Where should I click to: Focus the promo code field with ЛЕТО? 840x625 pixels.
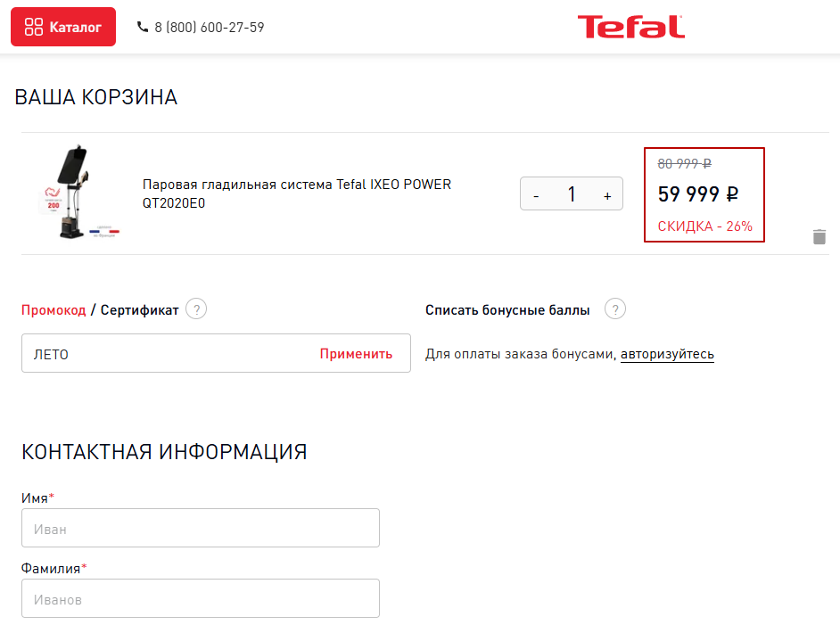[166, 353]
